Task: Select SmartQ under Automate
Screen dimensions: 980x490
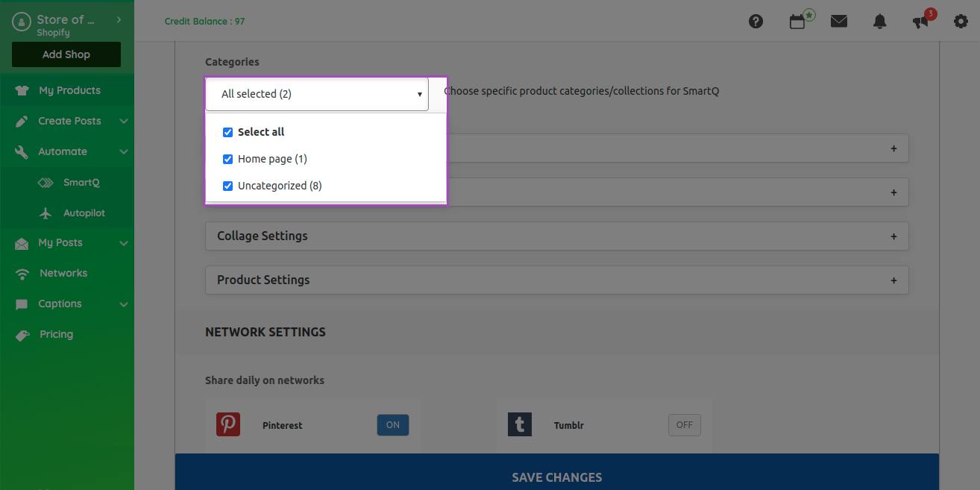Action: 81,182
